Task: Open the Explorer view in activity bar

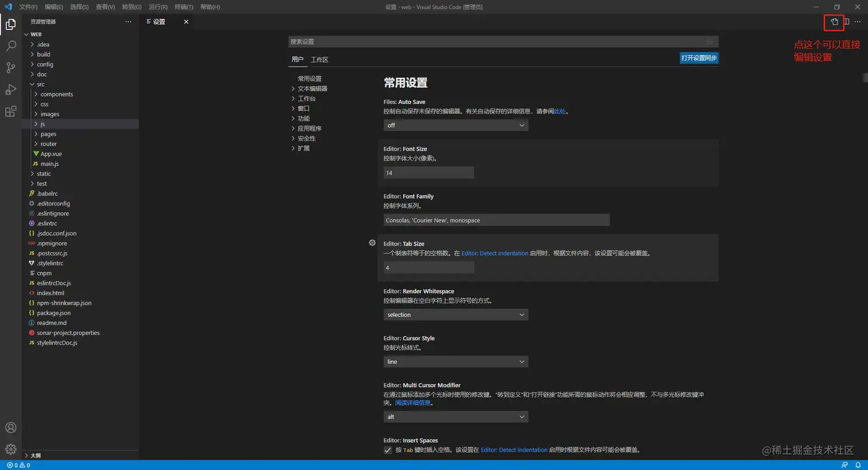Action: coord(10,24)
